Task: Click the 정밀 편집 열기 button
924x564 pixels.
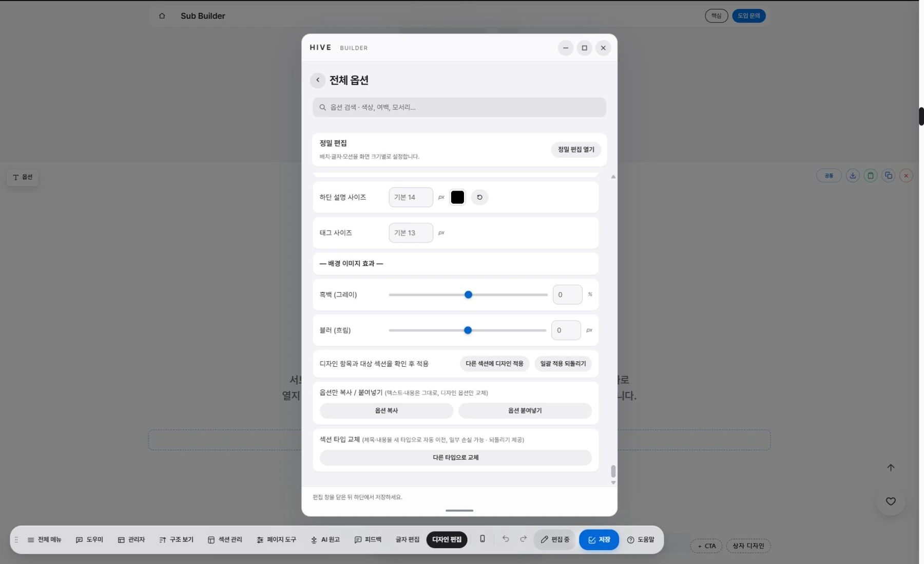Action: coord(576,149)
